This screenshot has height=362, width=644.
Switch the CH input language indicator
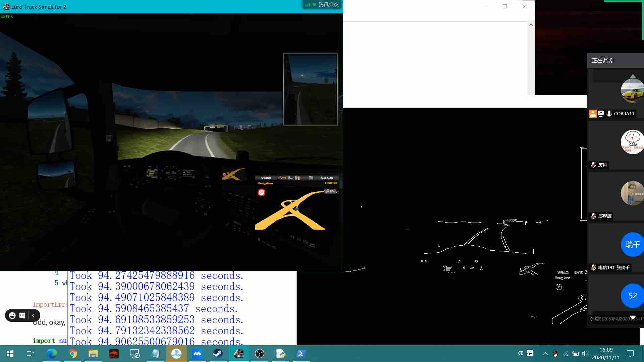coord(521,353)
